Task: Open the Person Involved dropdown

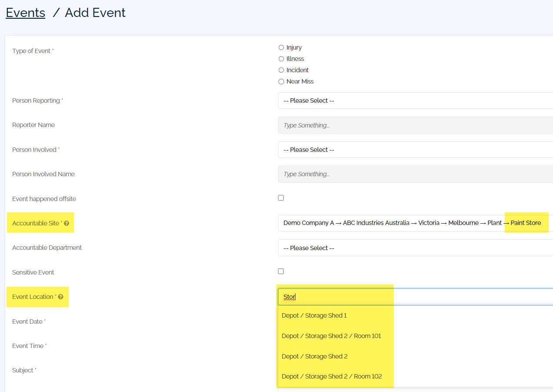Action: tap(413, 149)
